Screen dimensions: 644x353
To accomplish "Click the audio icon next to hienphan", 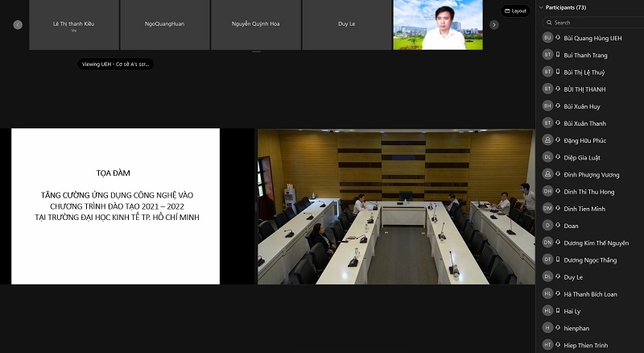I will tap(558, 328).
